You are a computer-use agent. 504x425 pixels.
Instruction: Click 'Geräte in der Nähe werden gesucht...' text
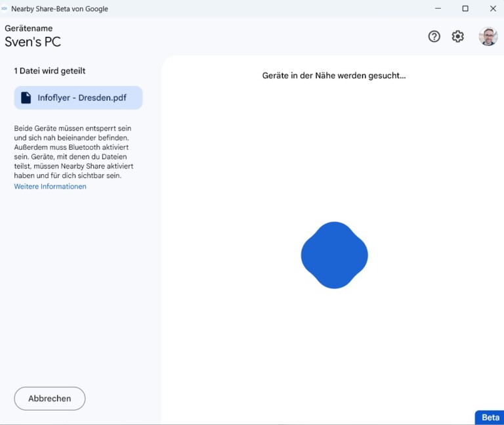pyautogui.click(x=334, y=76)
